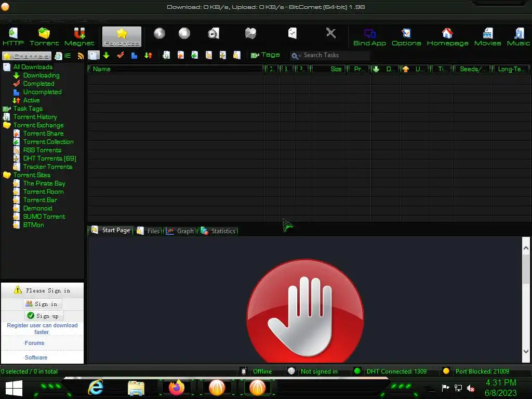
Task: Open Bind App from toolbar
Action: (x=369, y=37)
